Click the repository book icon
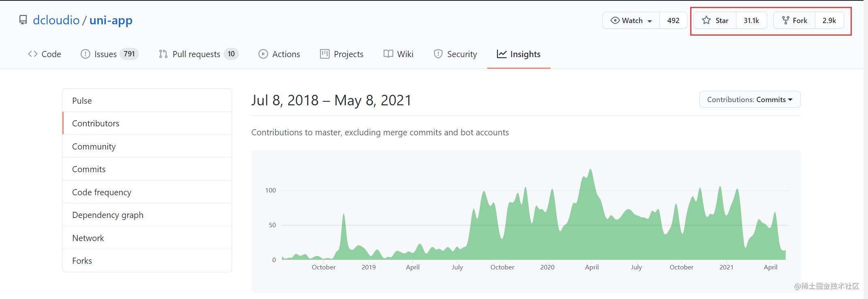The width and height of the screenshot is (868, 299). click(x=23, y=20)
